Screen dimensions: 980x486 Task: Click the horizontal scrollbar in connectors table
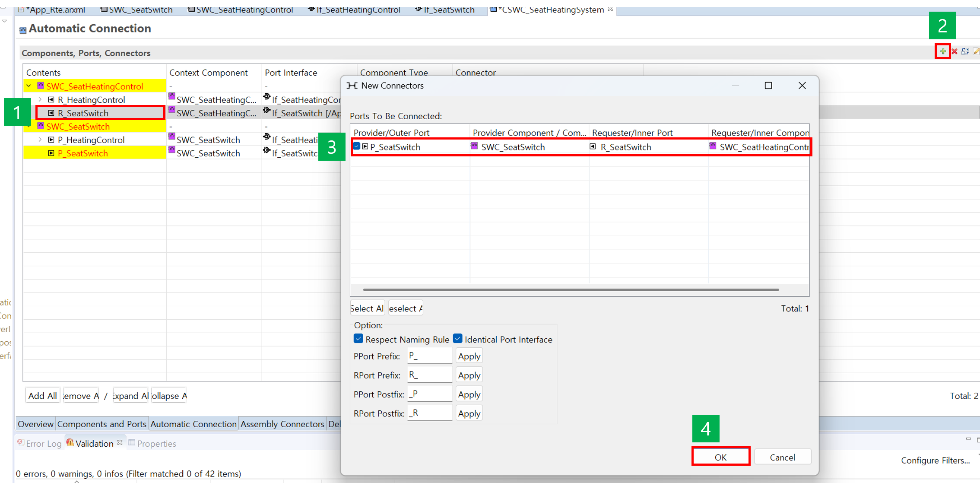571,290
